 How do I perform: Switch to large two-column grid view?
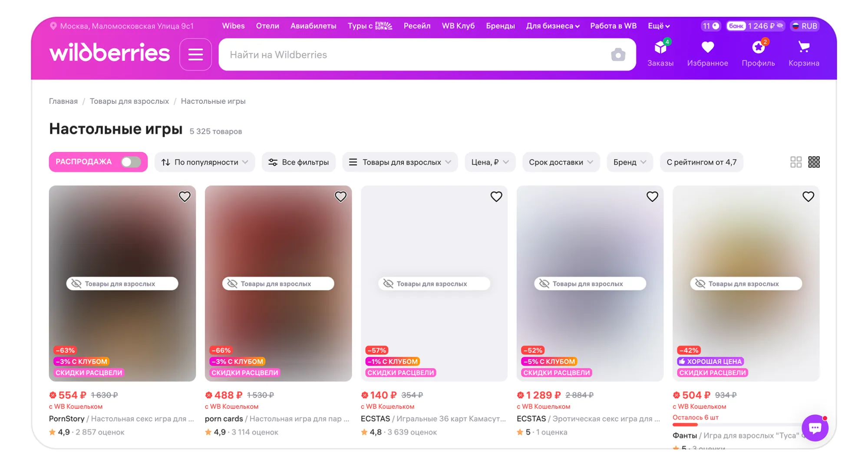[795, 162]
